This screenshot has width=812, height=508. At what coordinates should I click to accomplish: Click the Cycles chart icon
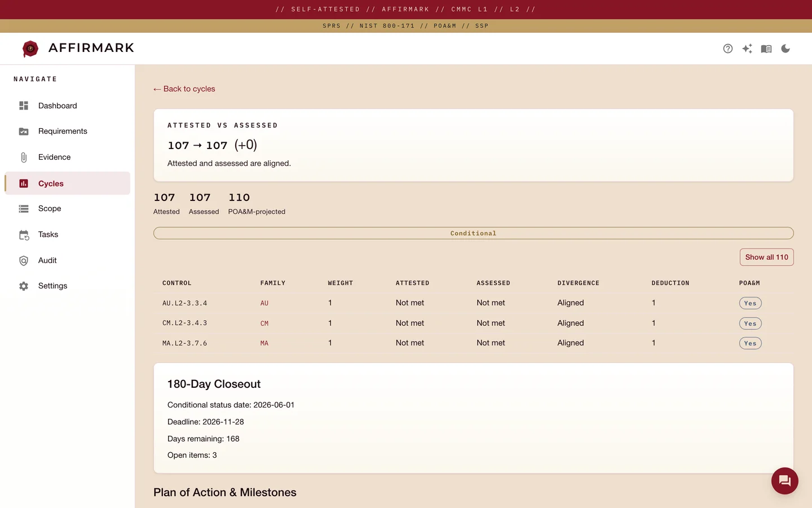point(24,183)
